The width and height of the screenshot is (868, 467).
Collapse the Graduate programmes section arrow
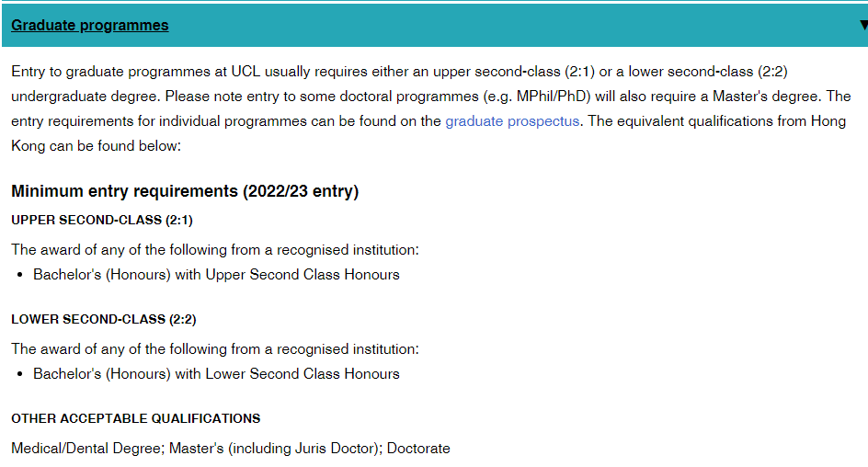pos(862,25)
